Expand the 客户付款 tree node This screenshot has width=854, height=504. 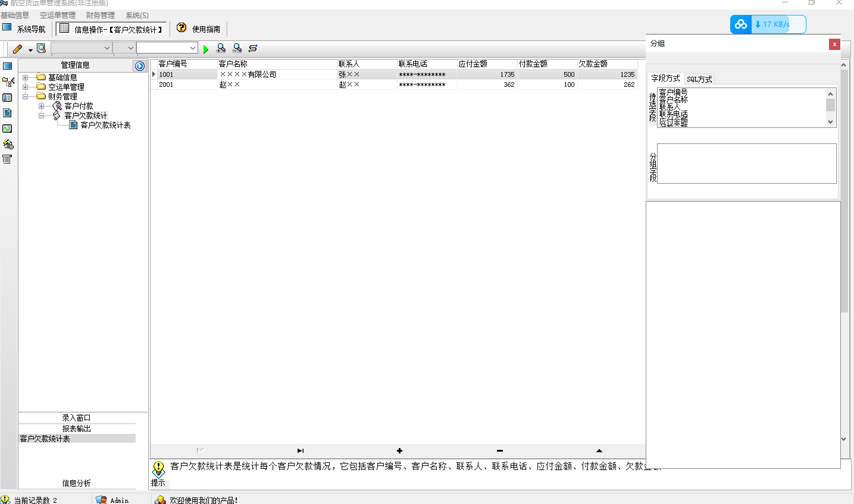coord(41,106)
